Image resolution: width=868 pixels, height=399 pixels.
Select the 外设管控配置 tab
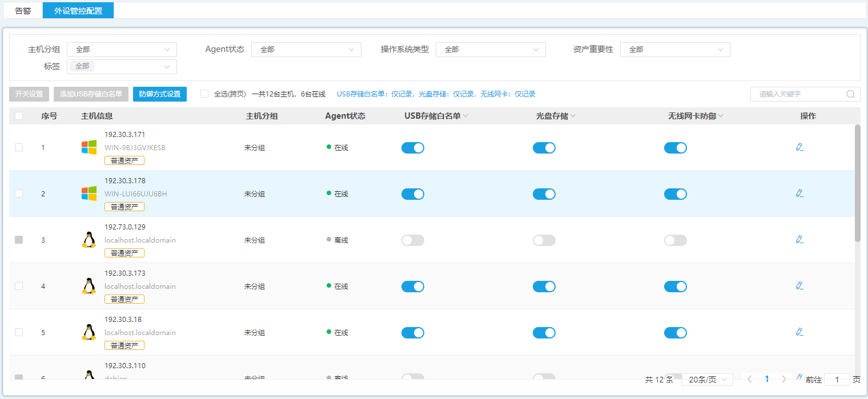(78, 11)
